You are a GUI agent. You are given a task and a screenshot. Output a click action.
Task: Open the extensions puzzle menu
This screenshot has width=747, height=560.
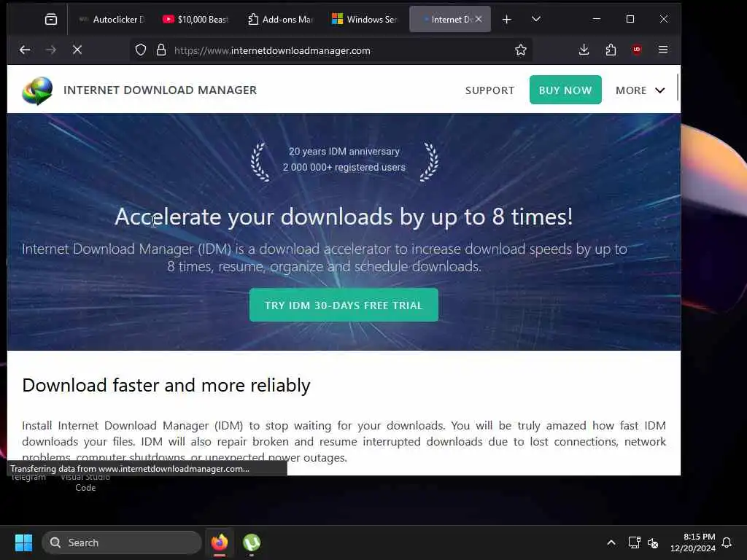tap(611, 50)
